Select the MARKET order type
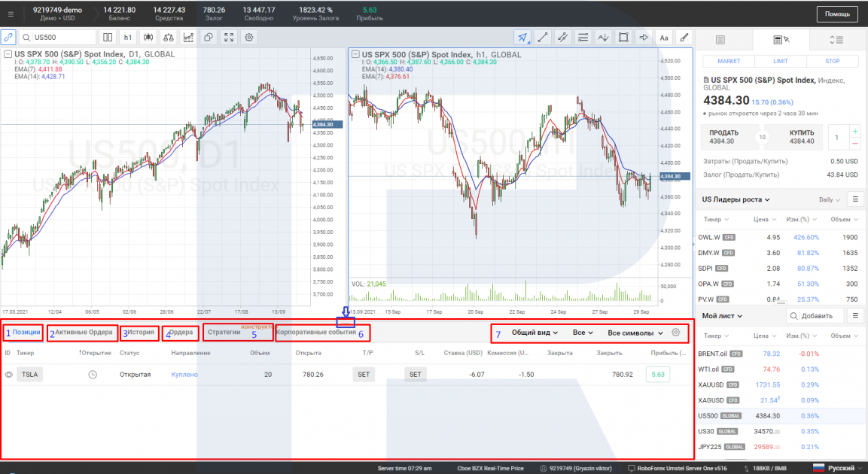Viewport: 868px width, 474px height. tap(729, 62)
